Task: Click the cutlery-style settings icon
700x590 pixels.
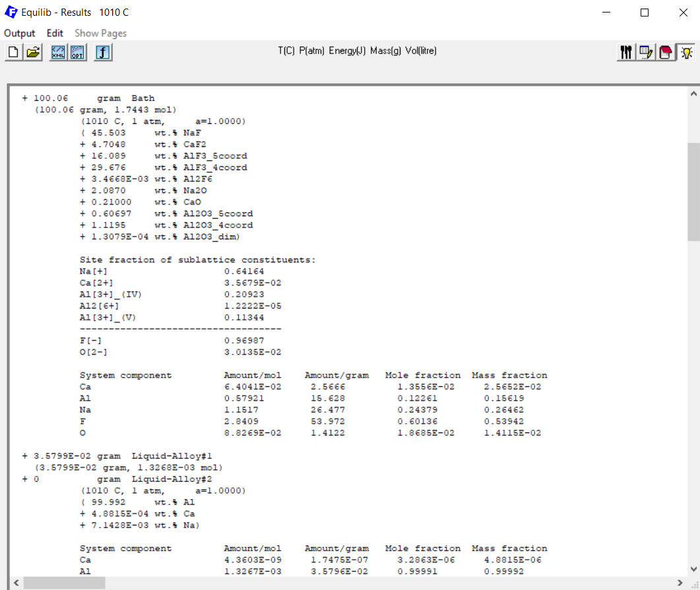Action: (625, 51)
